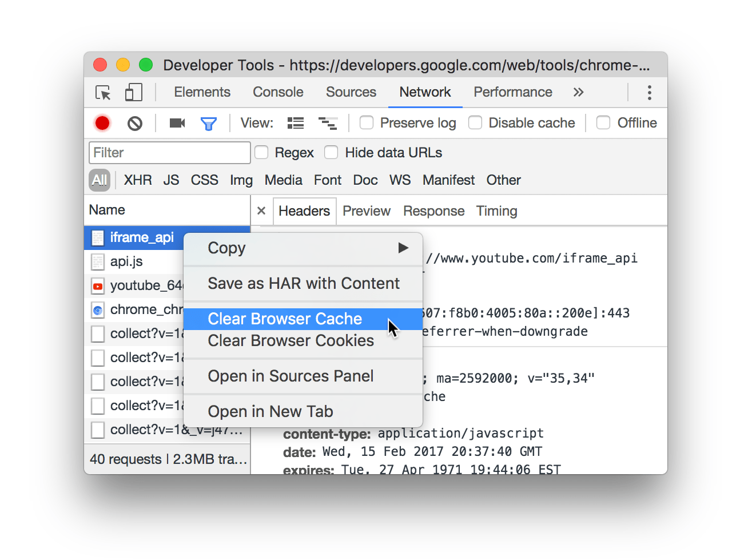752x560 pixels.
Task: Enable screenshot capture with camera icon
Action: click(x=177, y=122)
